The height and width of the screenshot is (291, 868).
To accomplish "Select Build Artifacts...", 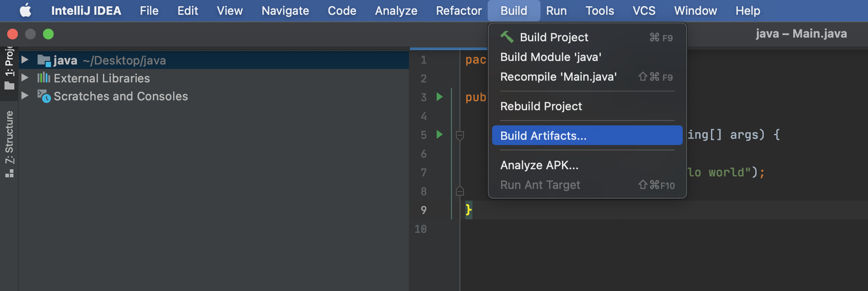I will 587,135.
